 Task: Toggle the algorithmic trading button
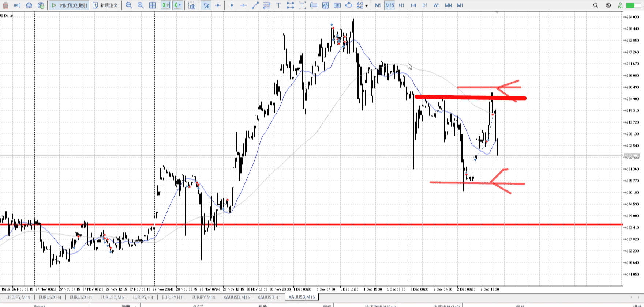[x=70, y=5]
